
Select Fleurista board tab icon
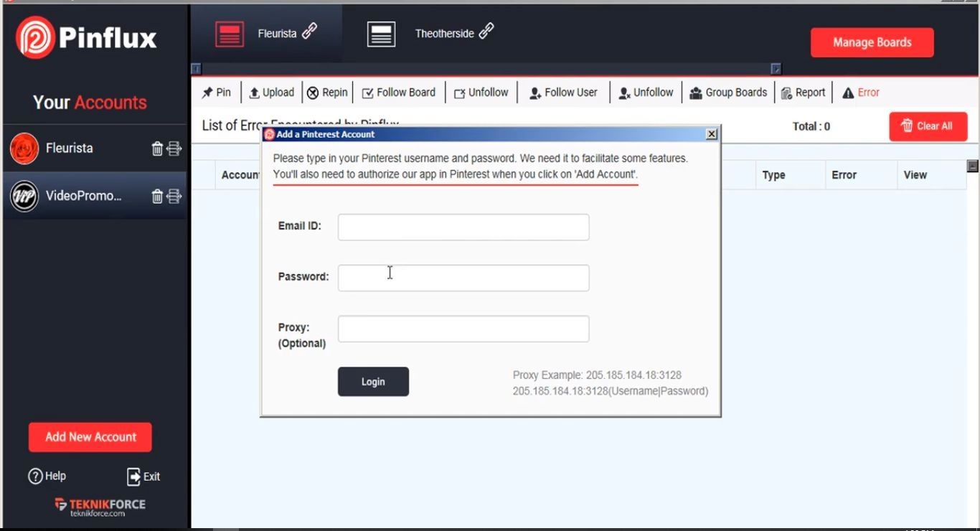(230, 34)
